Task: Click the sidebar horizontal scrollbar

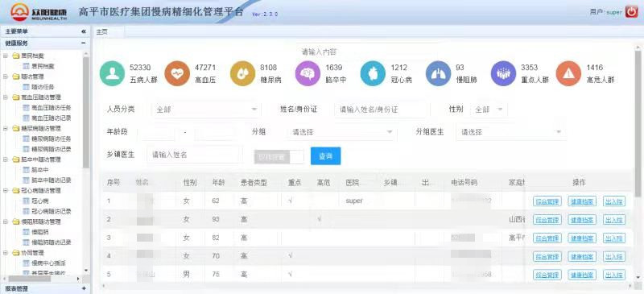Action: pyautogui.click(x=30, y=279)
